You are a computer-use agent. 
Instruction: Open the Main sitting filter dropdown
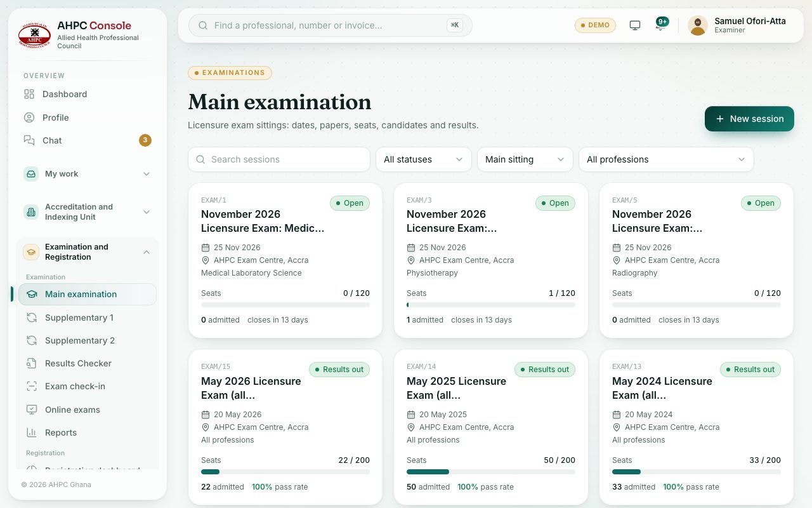tap(525, 159)
